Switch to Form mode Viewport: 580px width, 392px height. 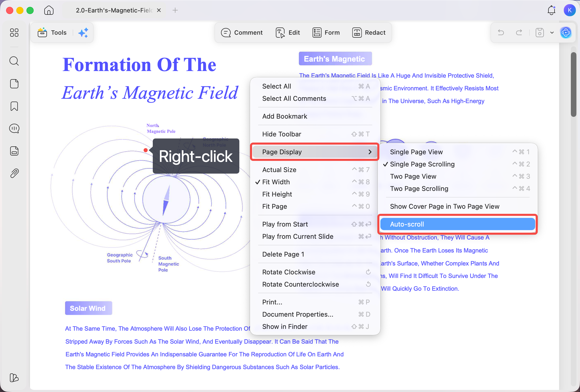pos(326,33)
